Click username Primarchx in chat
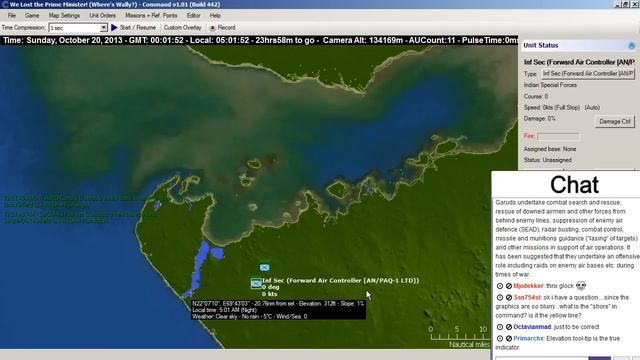The height and width of the screenshot is (360, 640). pos(529,338)
